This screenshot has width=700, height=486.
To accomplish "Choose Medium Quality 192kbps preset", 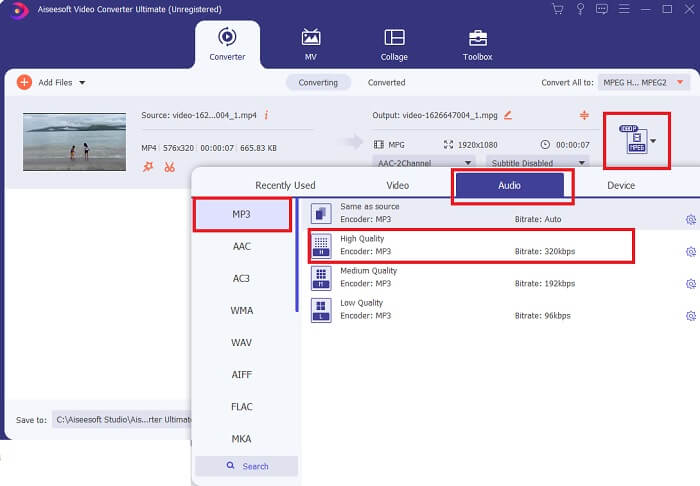I will point(501,278).
